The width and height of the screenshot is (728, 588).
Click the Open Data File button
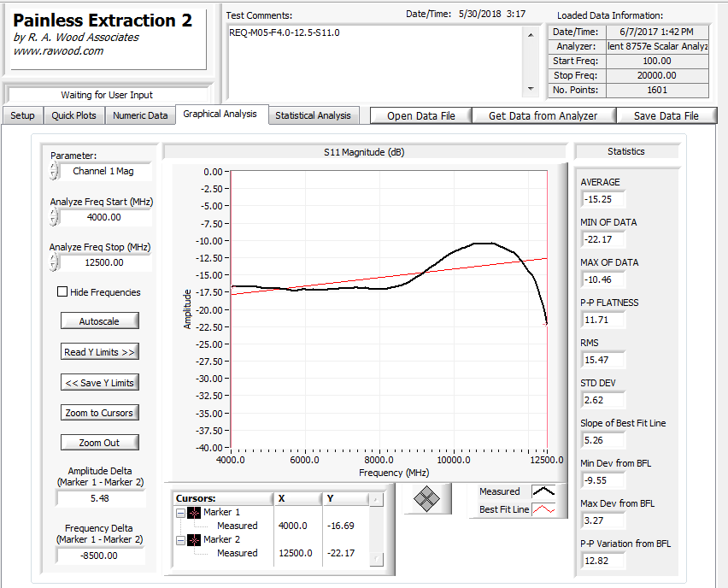pyautogui.click(x=421, y=116)
